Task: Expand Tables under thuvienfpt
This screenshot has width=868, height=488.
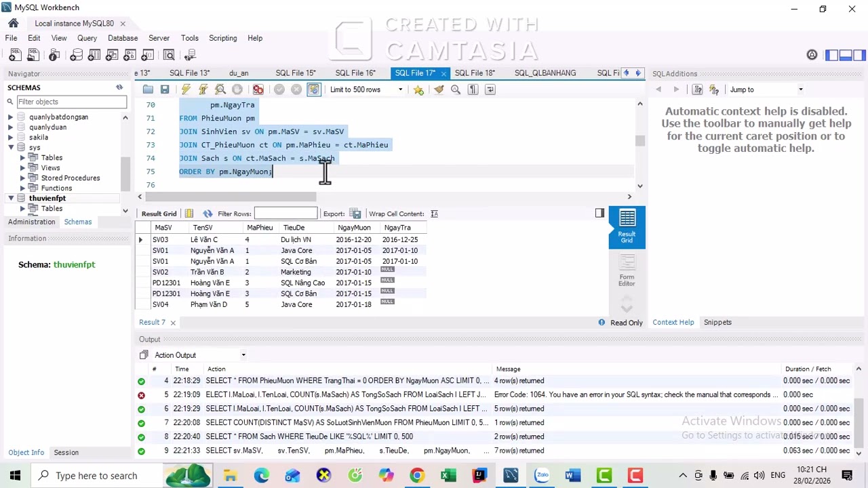Action: (22, 209)
